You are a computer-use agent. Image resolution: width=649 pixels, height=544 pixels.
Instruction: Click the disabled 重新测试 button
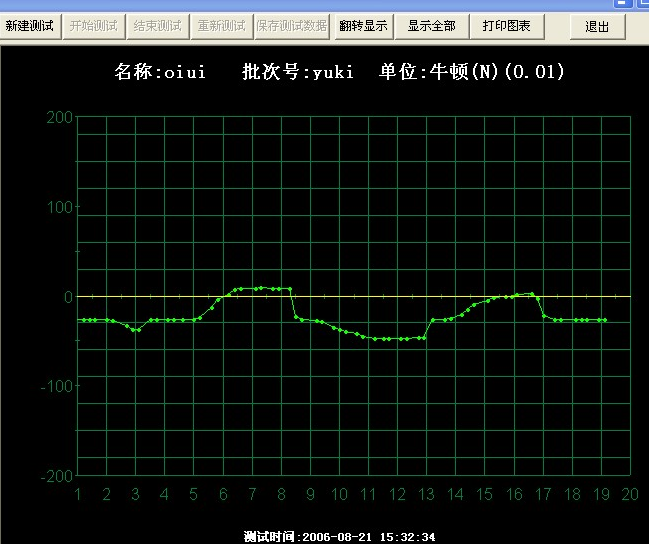click(x=222, y=26)
